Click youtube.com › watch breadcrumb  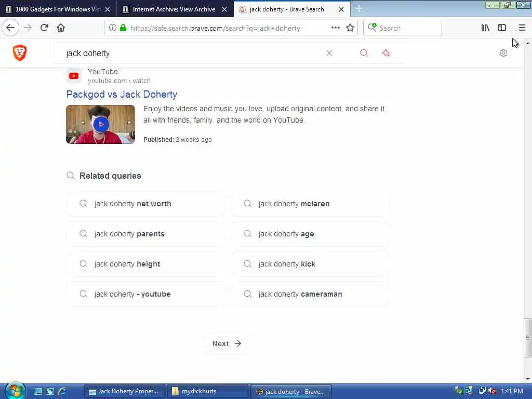(119, 81)
